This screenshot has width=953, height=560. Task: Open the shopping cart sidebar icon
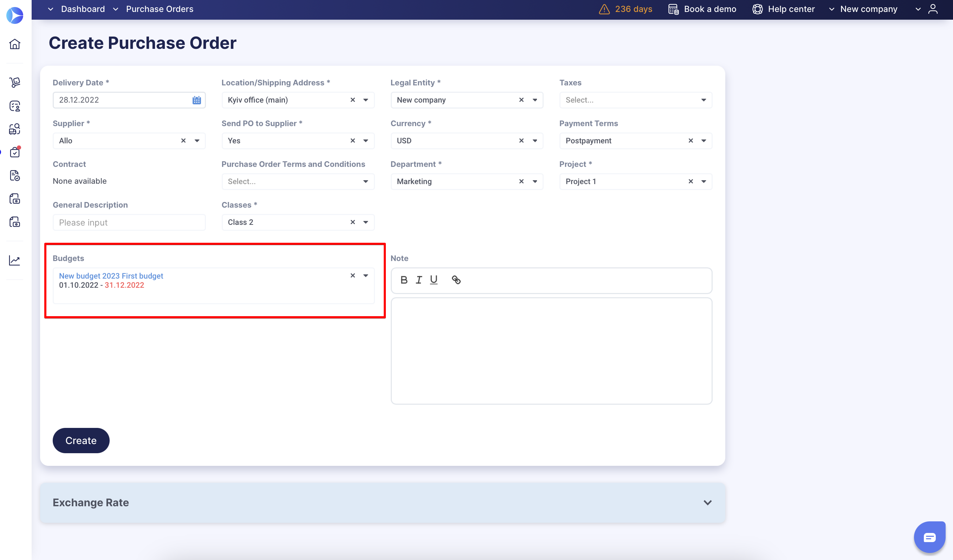[15, 82]
